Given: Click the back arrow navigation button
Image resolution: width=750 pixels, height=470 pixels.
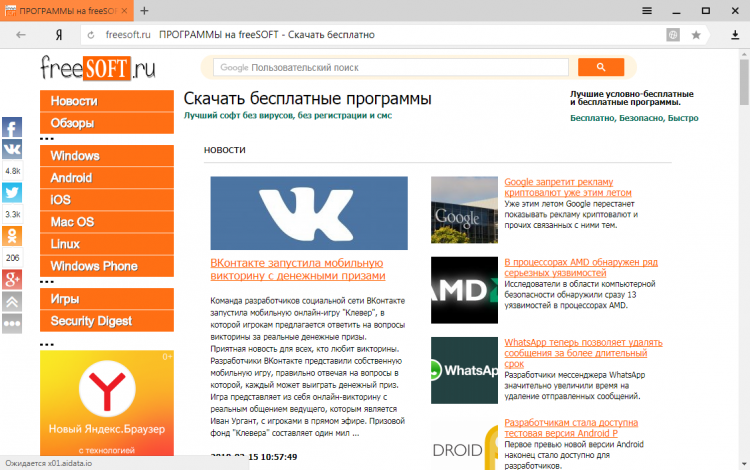Looking at the screenshot, I should [x=21, y=34].
